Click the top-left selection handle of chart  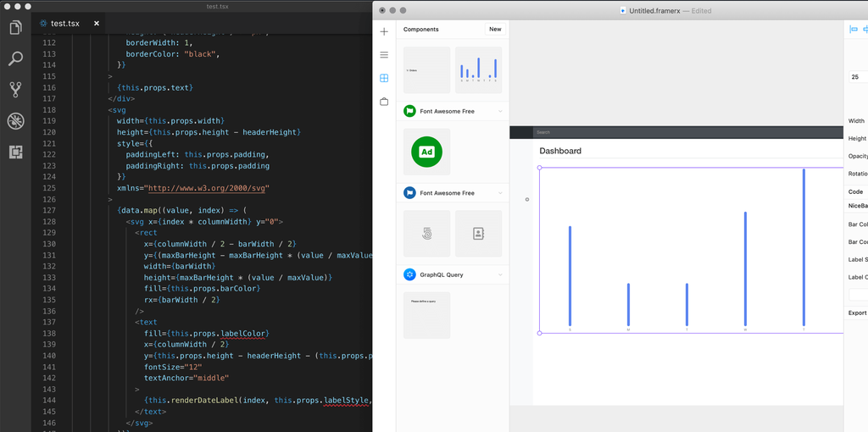(x=540, y=167)
